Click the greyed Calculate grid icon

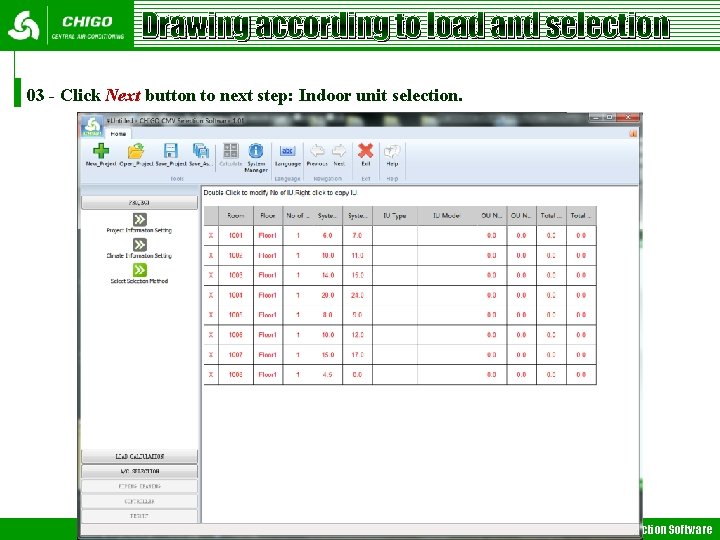[231, 151]
